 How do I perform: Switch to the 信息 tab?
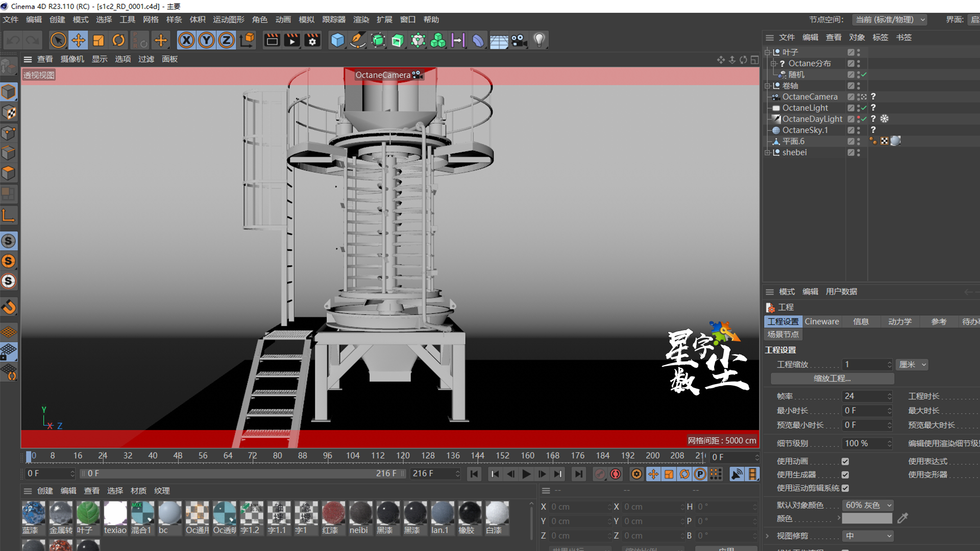(861, 321)
